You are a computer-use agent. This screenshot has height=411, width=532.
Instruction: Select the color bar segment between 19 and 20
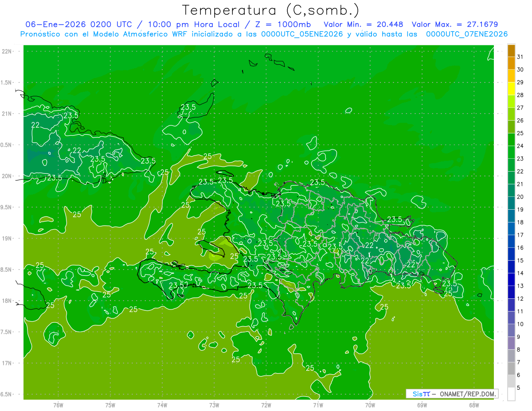click(x=511, y=204)
